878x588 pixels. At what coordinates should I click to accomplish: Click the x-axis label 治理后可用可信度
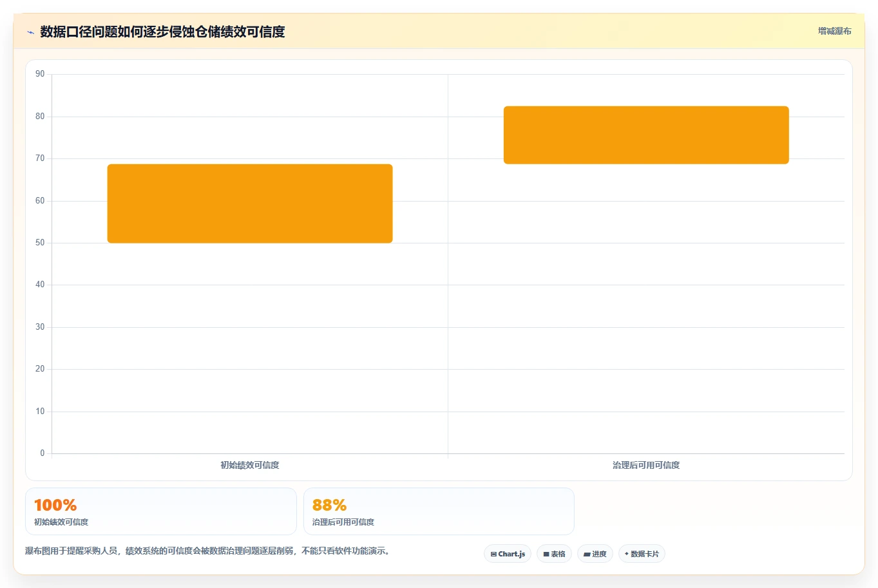tap(646, 465)
